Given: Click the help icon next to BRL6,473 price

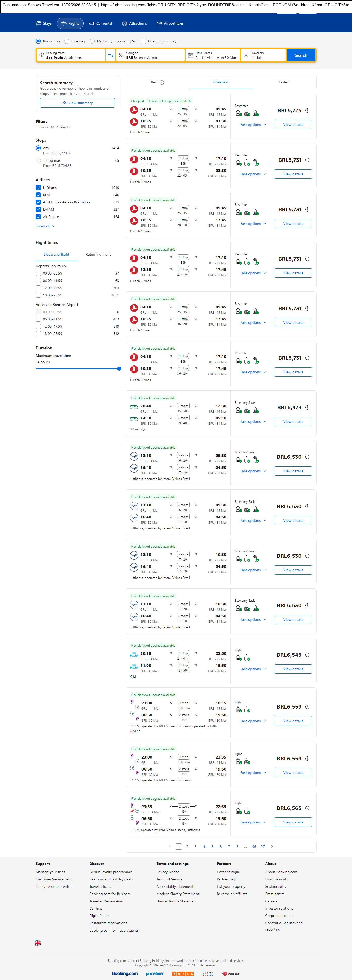Looking at the screenshot, I should pos(307,407).
